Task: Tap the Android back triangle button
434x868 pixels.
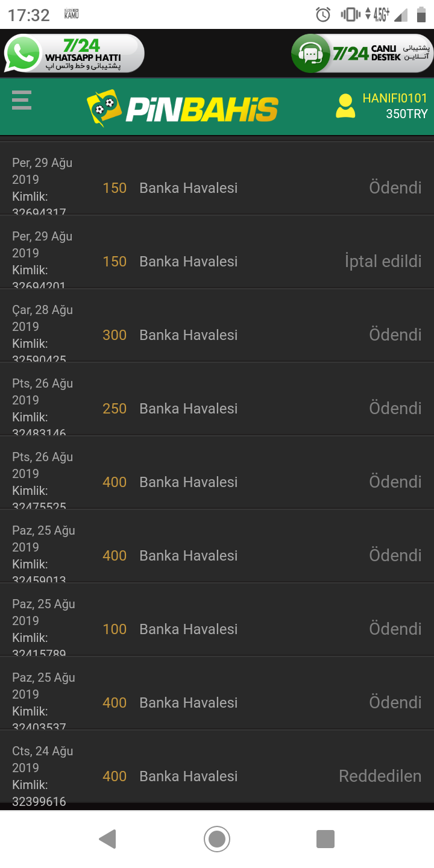Action: [x=107, y=838]
